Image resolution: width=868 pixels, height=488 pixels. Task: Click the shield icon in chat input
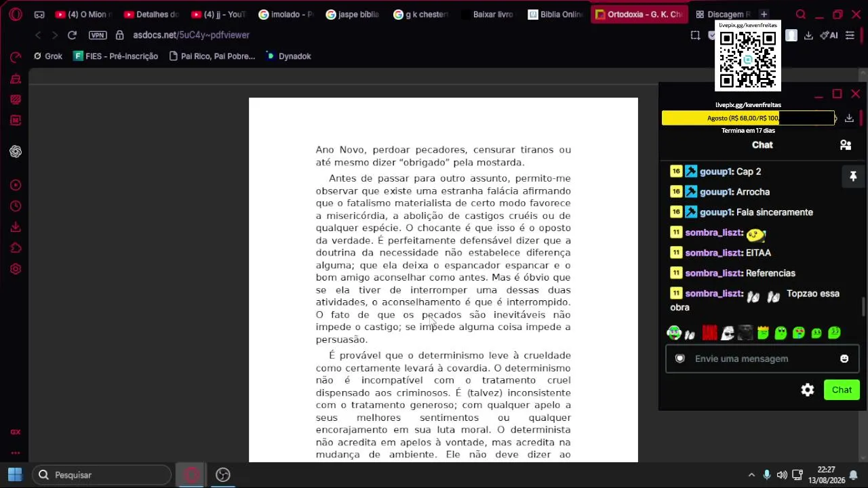tap(680, 359)
